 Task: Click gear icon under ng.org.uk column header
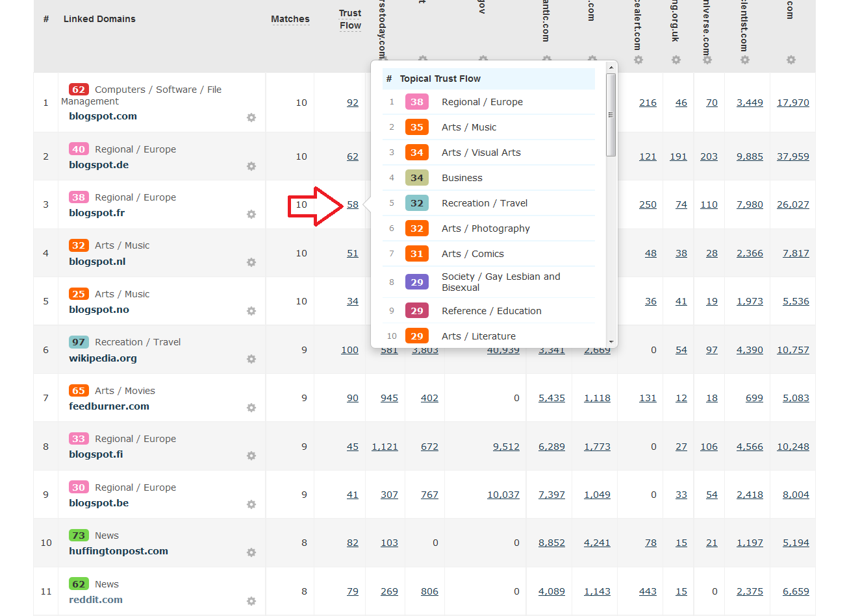pyautogui.click(x=676, y=60)
